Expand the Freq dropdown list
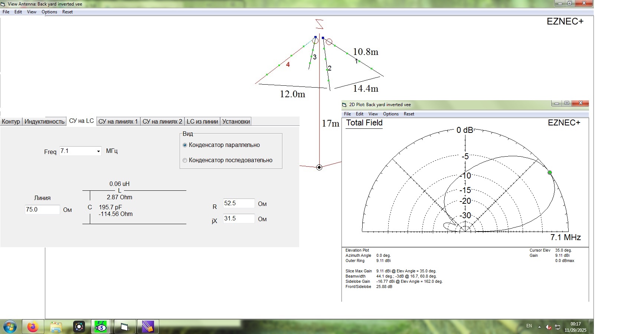Viewport: 644px width, 334px height. point(98,151)
